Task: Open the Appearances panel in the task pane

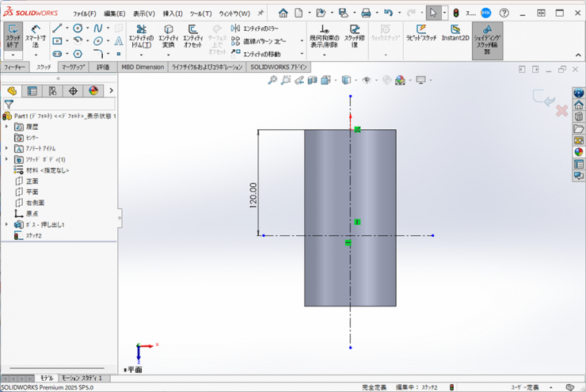Action: click(x=578, y=152)
